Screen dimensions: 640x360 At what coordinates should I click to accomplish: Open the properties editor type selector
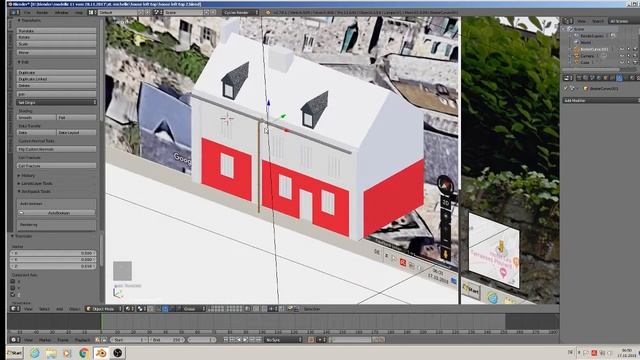[x=568, y=78]
